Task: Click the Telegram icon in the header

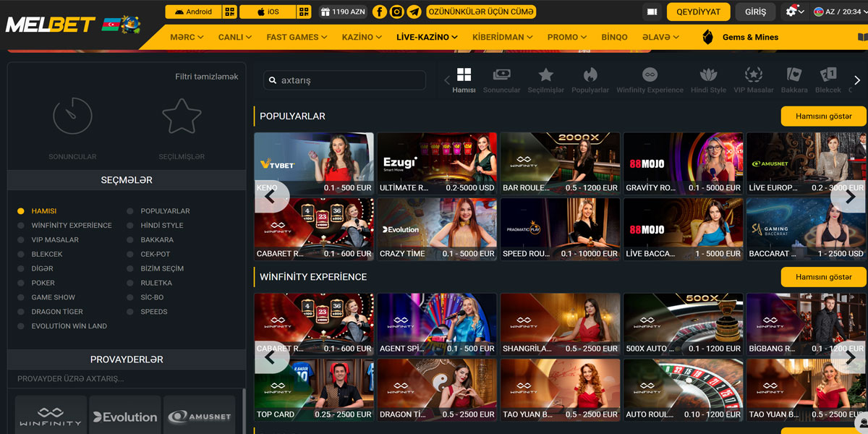Action: pyautogui.click(x=414, y=11)
